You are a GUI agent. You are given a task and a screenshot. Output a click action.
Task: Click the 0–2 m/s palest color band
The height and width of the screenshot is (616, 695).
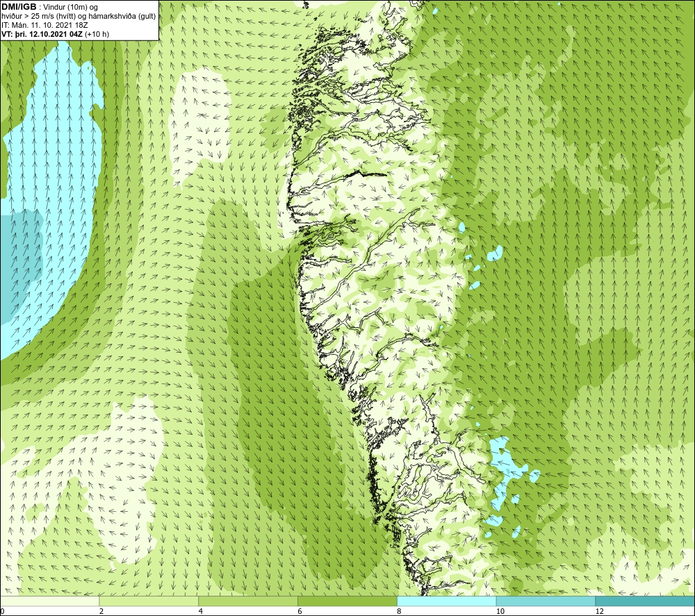[x=49, y=601]
